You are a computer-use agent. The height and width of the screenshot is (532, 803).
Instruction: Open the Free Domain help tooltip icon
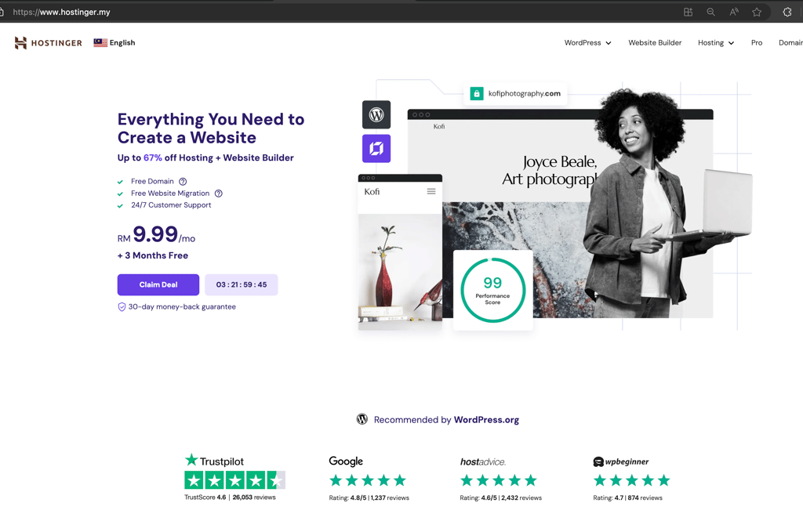tap(183, 182)
